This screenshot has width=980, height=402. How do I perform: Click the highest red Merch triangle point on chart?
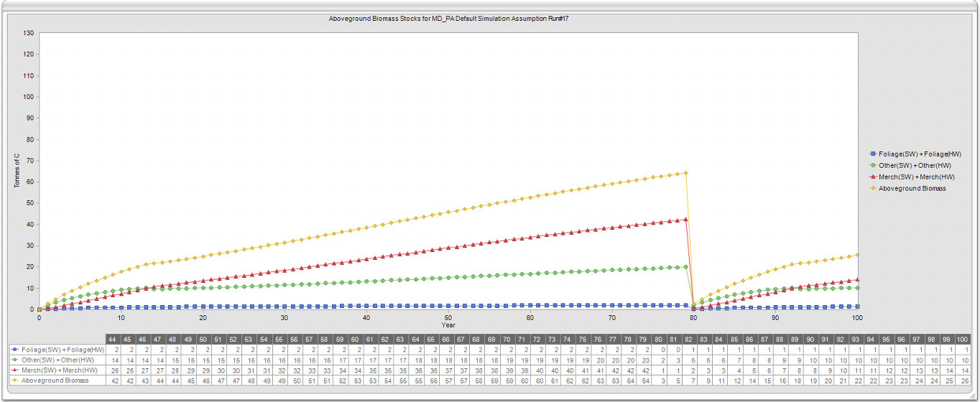pos(685,220)
